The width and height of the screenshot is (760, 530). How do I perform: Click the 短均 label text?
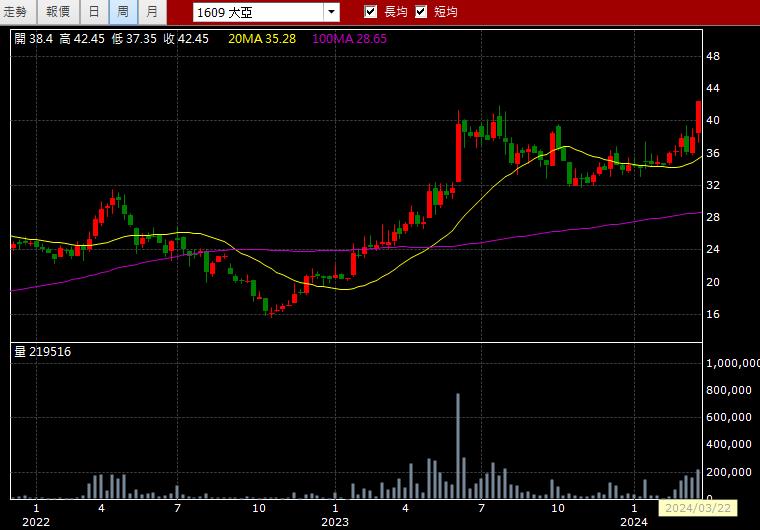[446, 12]
